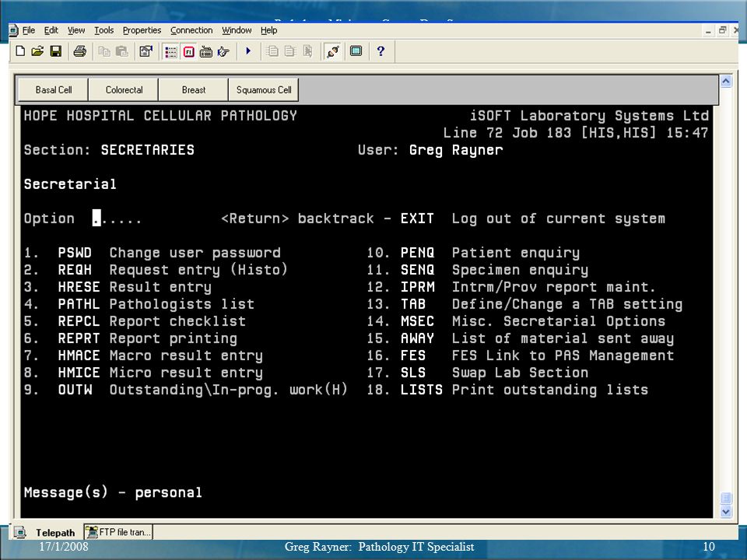
Task: Open the Tools menu
Action: coord(103,30)
